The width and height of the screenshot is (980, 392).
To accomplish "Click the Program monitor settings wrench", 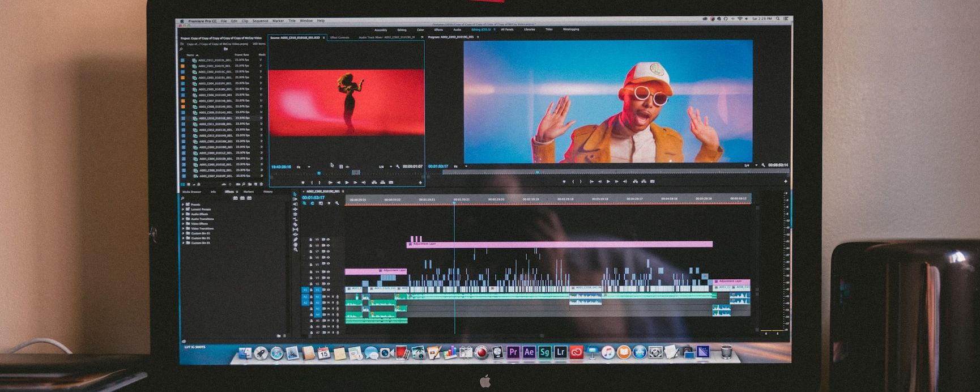I will click(763, 165).
